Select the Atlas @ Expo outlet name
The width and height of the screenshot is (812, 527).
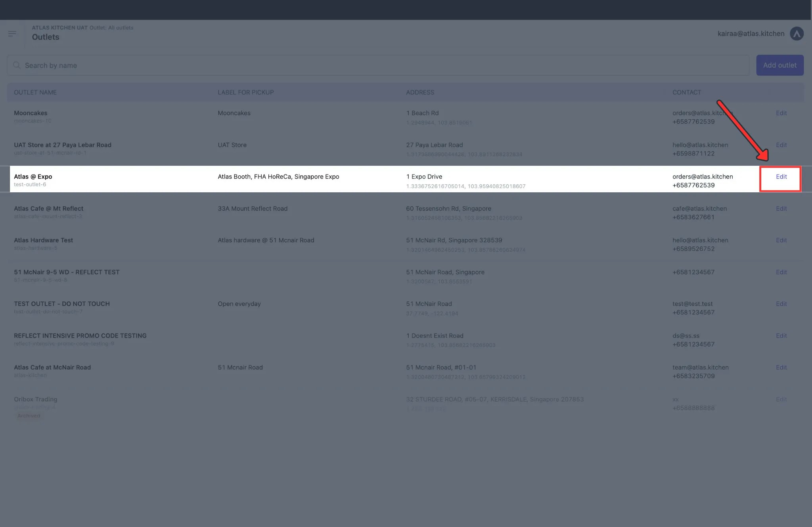click(33, 177)
